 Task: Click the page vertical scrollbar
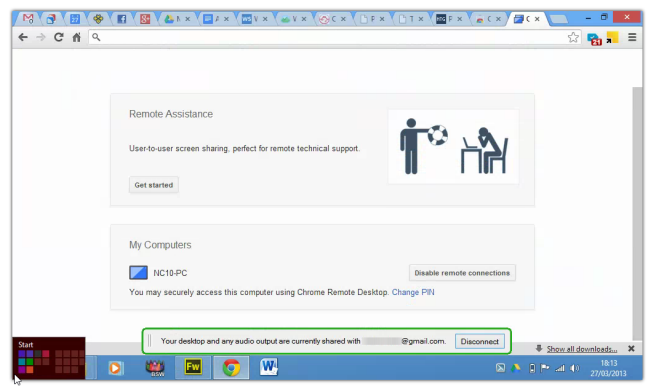coord(637,214)
